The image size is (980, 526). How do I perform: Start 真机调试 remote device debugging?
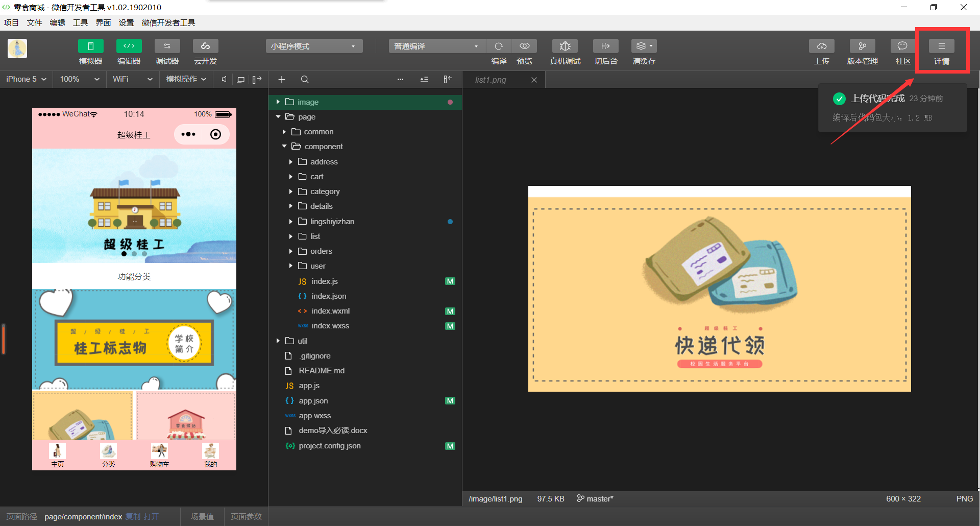point(565,46)
